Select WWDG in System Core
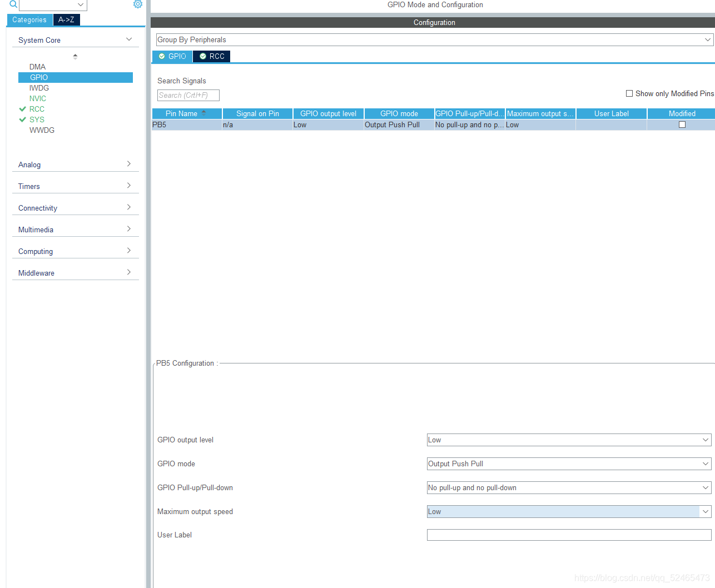The image size is (715, 588). 42,130
